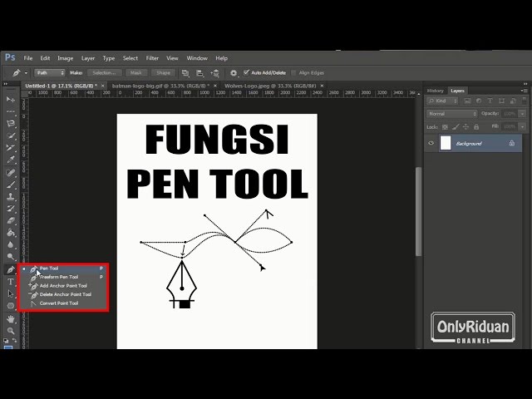Select the Path Selection tool

coord(11,293)
